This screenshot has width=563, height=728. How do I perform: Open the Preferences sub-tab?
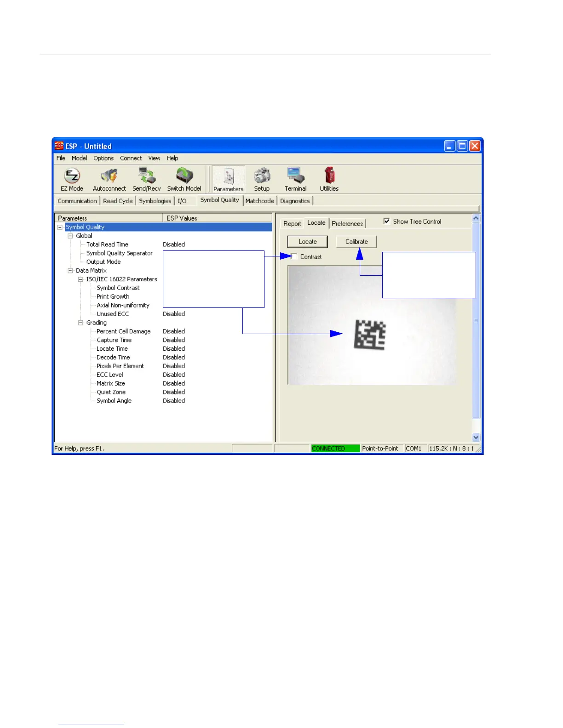347,223
